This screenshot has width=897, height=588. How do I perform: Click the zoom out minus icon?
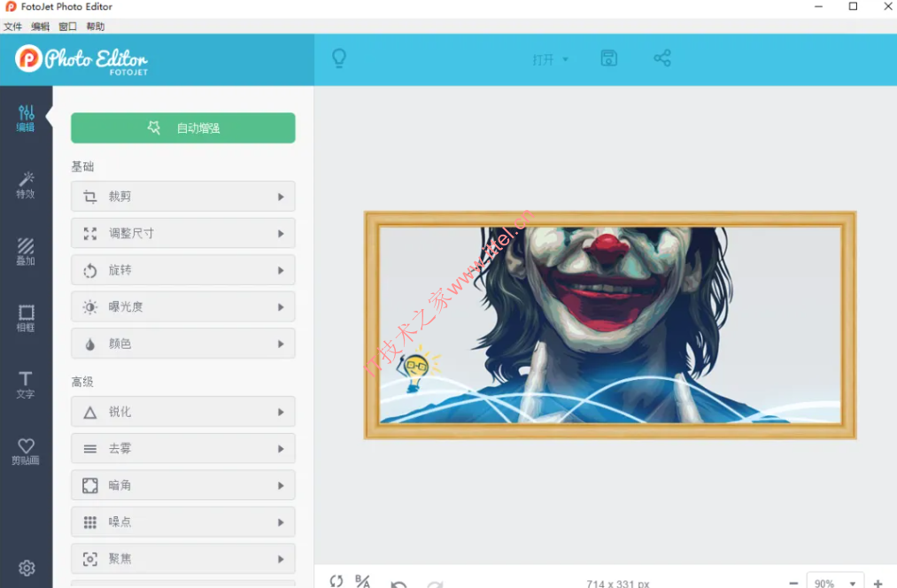pos(793,583)
